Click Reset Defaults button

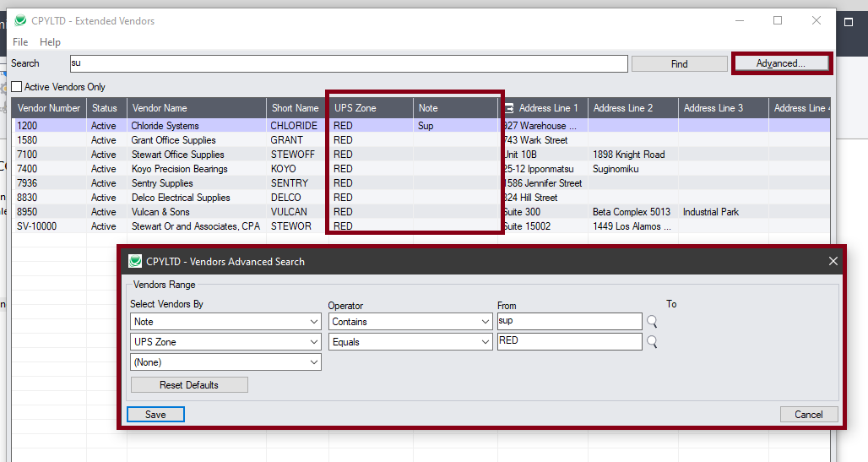(189, 385)
